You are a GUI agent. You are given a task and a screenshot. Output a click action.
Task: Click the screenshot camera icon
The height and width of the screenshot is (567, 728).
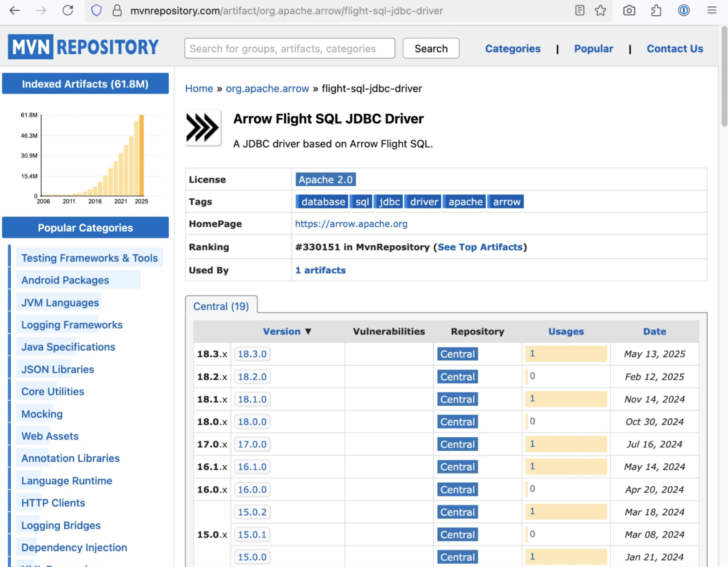tap(629, 11)
